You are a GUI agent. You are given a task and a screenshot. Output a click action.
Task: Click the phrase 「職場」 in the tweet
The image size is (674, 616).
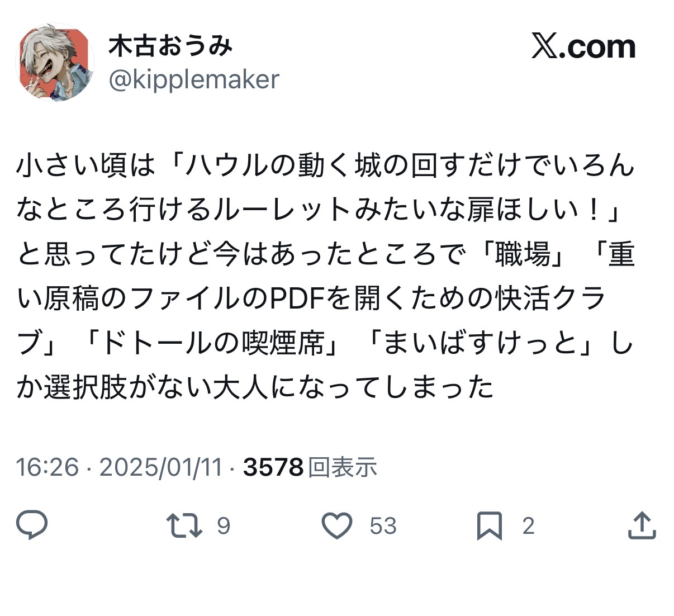click(x=522, y=255)
